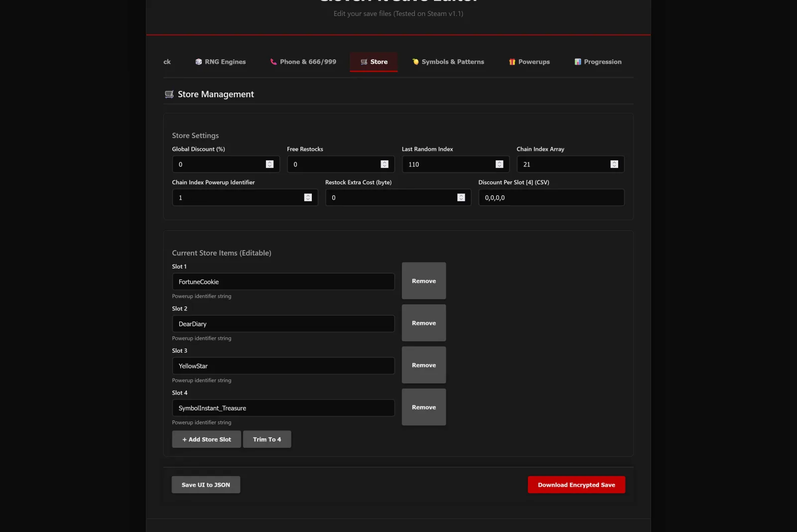Edit the Last Random Index value 110
797x532 pixels.
[455, 164]
